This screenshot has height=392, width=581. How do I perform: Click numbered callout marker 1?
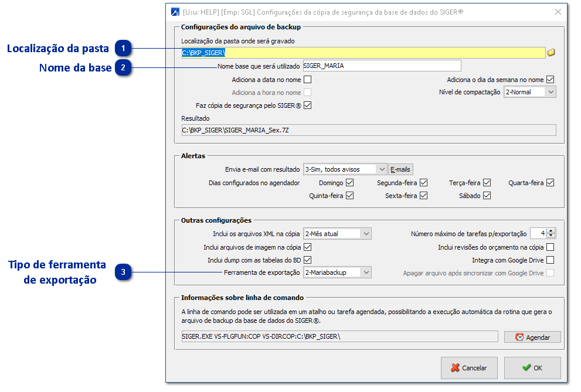pos(123,48)
